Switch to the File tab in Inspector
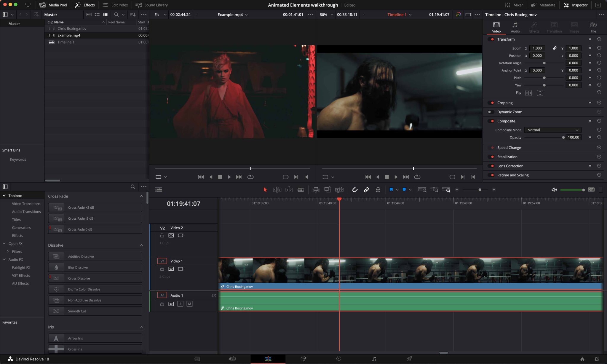607x364 pixels. click(x=593, y=27)
